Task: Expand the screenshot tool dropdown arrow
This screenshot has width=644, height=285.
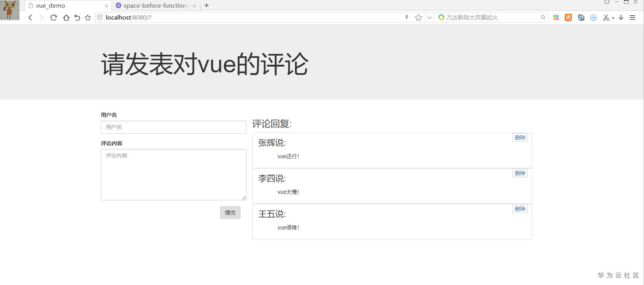Action: click(x=613, y=18)
